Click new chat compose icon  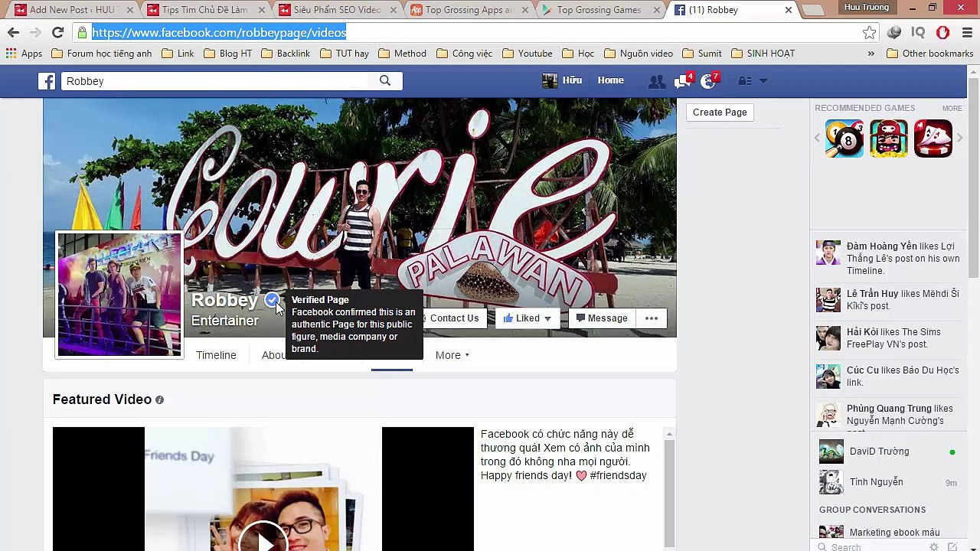[952, 546]
